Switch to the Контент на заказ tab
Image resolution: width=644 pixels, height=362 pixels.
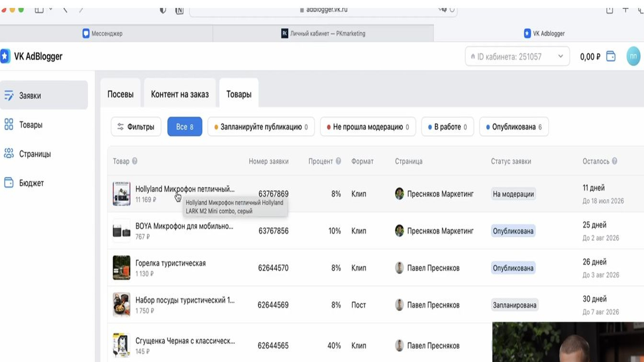[x=180, y=94]
